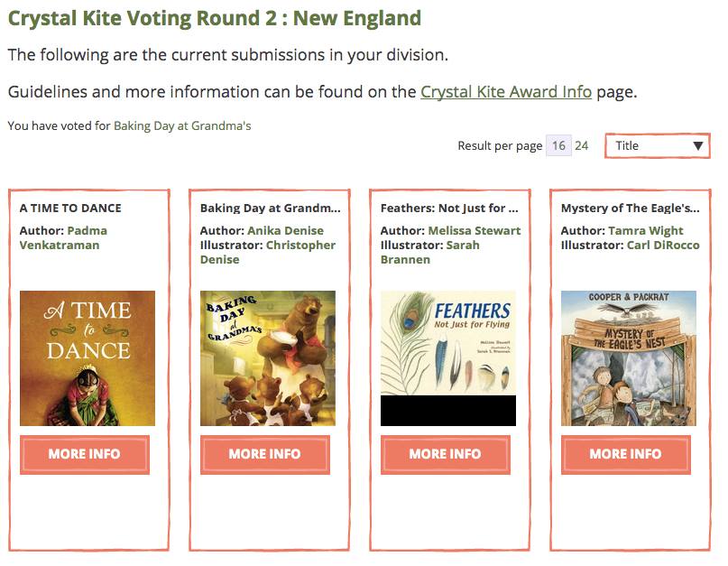Select author Tamra Wight
The image size is (728, 566).
pyautogui.click(x=646, y=231)
